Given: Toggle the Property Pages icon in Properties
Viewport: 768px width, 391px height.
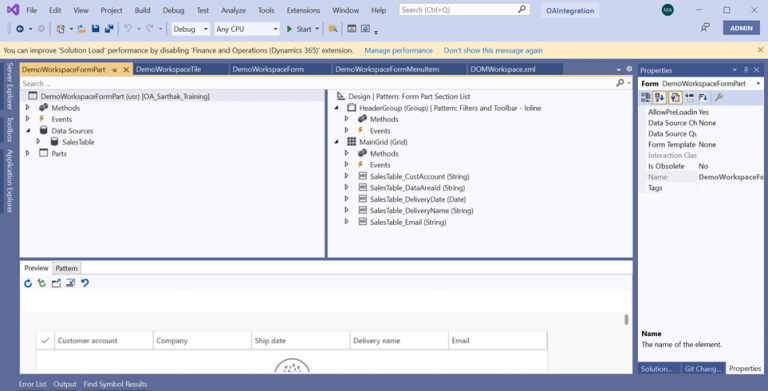Looking at the screenshot, I should (x=675, y=98).
